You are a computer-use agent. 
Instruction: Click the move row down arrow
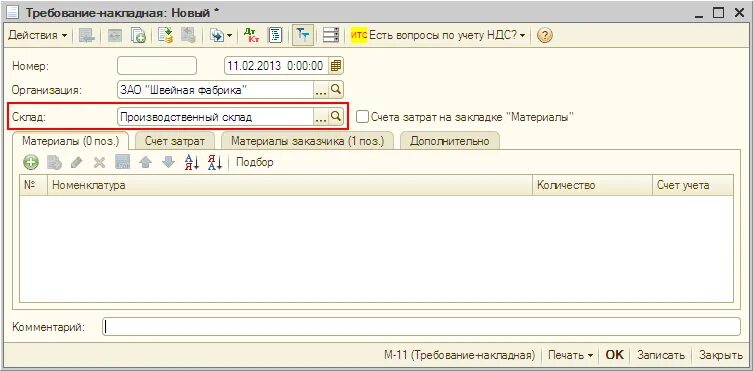click(169, 163)
